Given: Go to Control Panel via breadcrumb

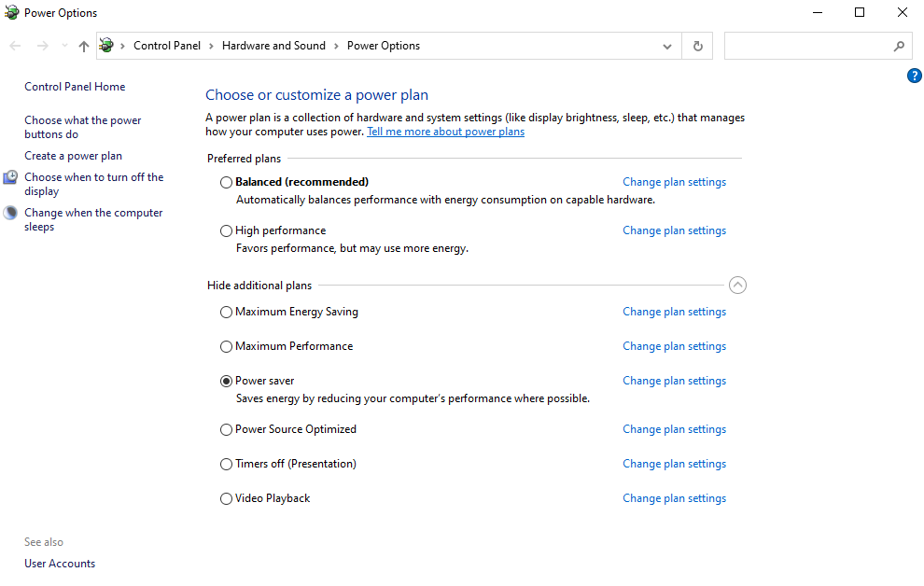Looking at the screenshot, I should click(167, 45).
